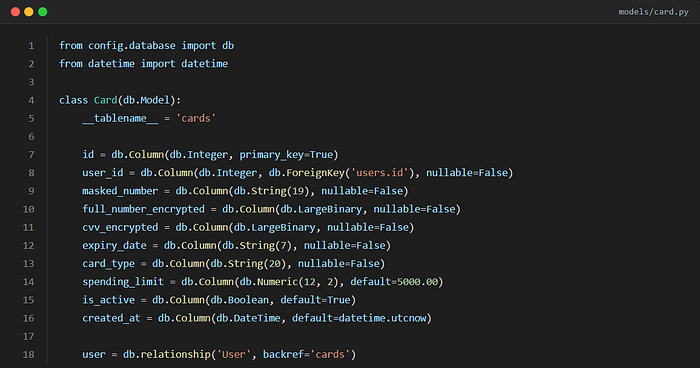Click "backref='cards'" on line 18
The image size is (700, 368).
point(307,354)
